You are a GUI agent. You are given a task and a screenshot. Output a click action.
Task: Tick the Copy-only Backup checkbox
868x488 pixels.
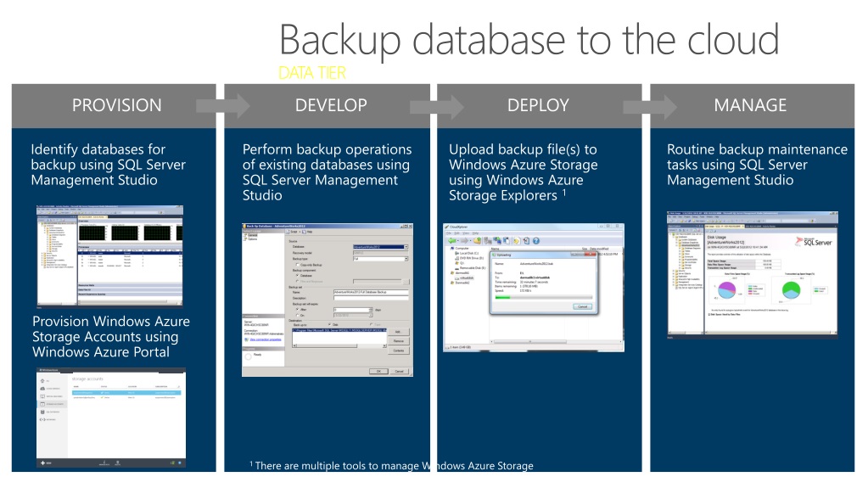click(298, 265)
